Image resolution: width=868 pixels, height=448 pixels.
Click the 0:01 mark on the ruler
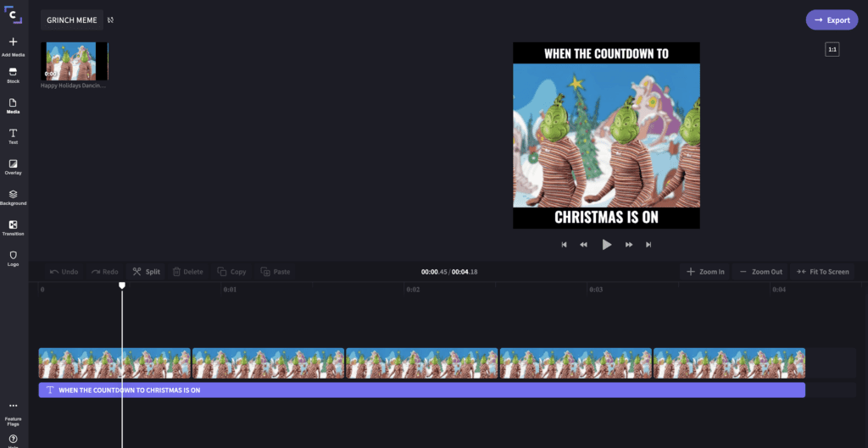[x=230, y=290]
